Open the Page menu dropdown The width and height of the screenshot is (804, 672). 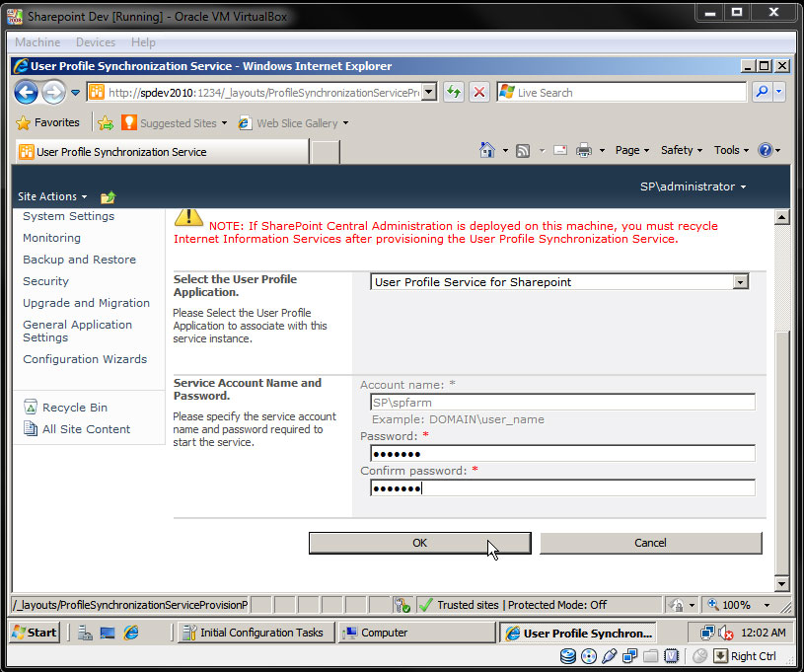[x=632, y=150]
